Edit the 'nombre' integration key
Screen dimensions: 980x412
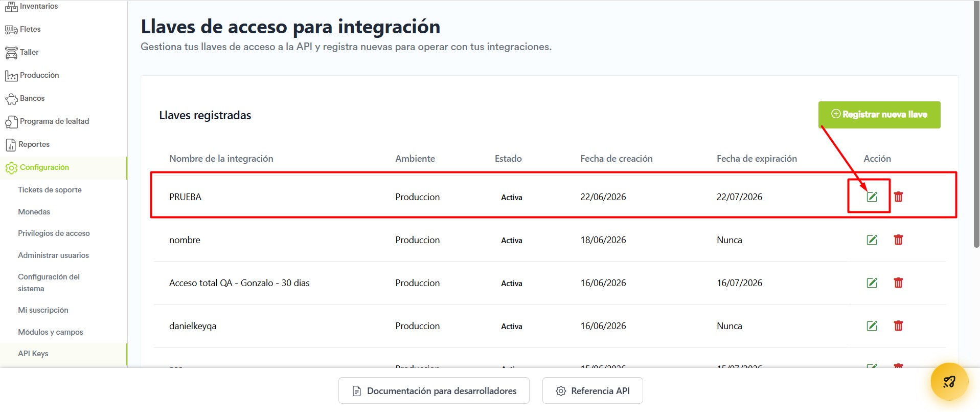point(872,240)
